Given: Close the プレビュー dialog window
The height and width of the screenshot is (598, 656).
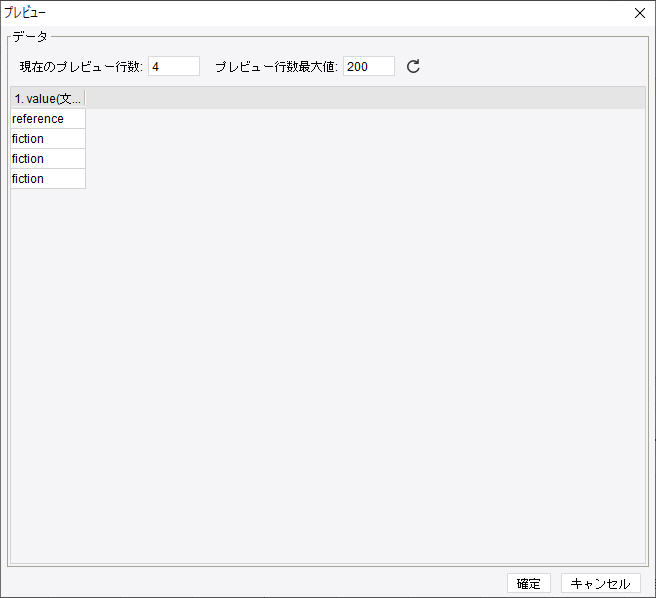Looking at the screenshot, I should pos(640,13).
